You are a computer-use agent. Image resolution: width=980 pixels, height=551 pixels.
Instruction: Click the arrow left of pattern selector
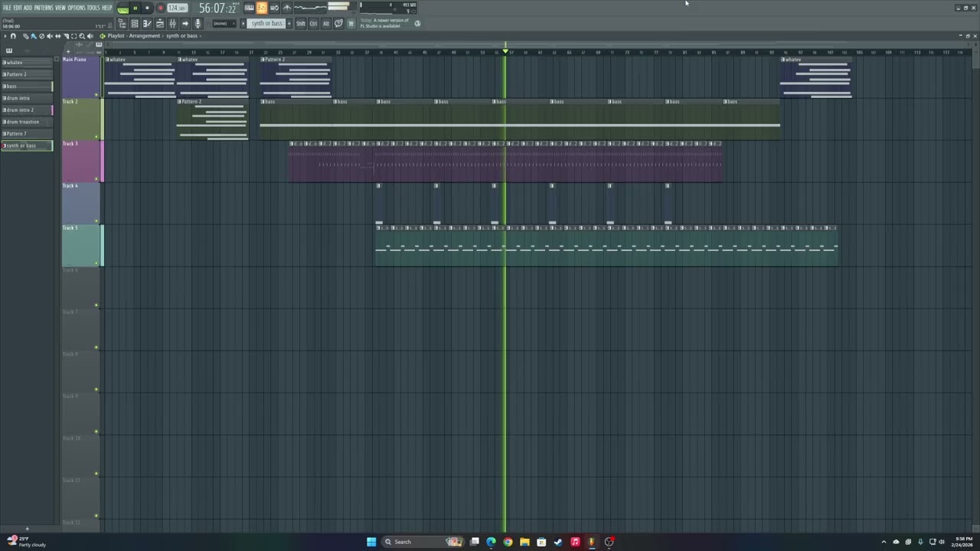243,24
